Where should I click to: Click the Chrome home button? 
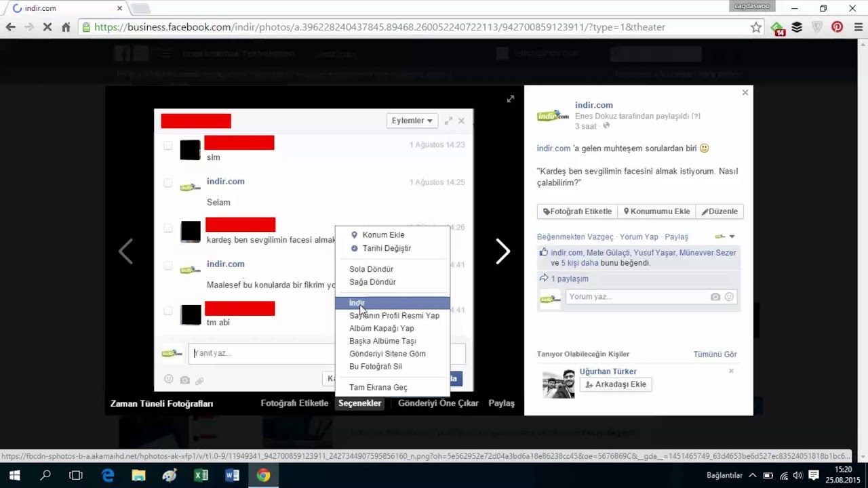click(x=66, y=27)
